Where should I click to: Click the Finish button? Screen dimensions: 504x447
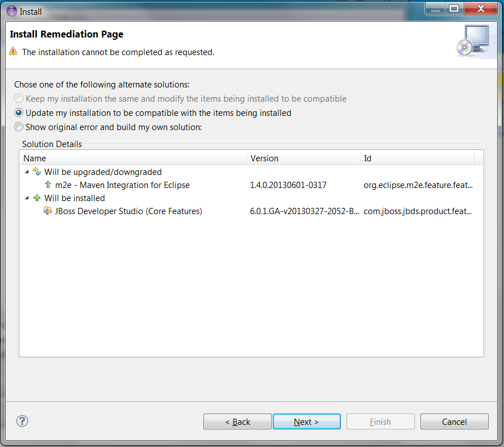pos(381,421)
